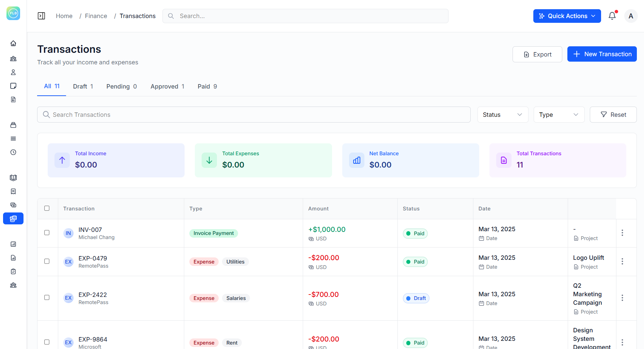Click the Total Expenses down arrow icon
Viewport: 644px width, 349px height.
pyautogui.click(x=209, y=160)
